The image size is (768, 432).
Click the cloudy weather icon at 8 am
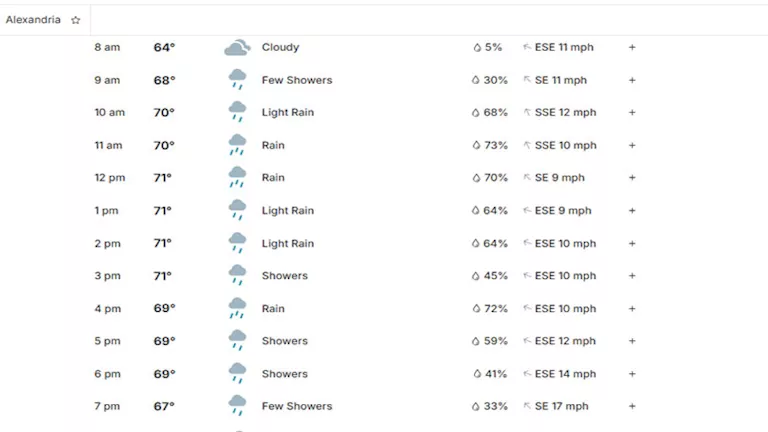(x=237, y=47)
